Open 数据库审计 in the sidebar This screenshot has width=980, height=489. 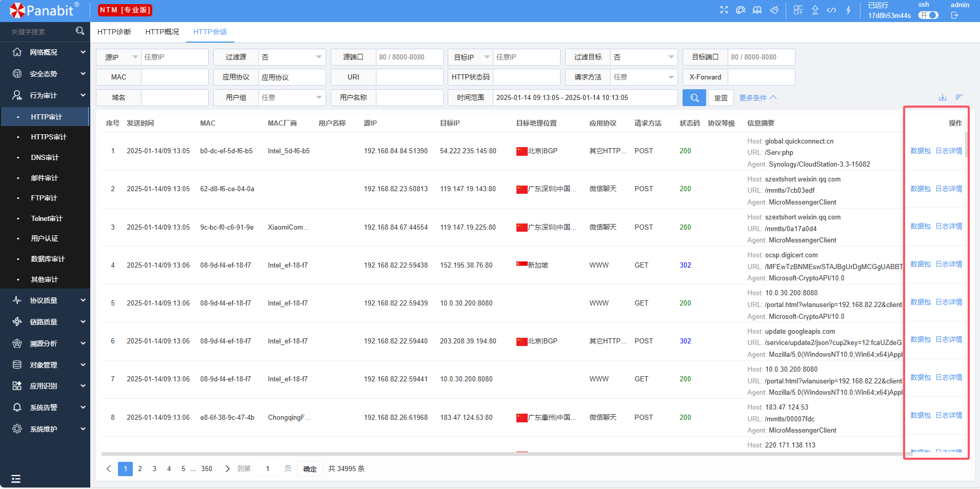[x=48, y=259]
